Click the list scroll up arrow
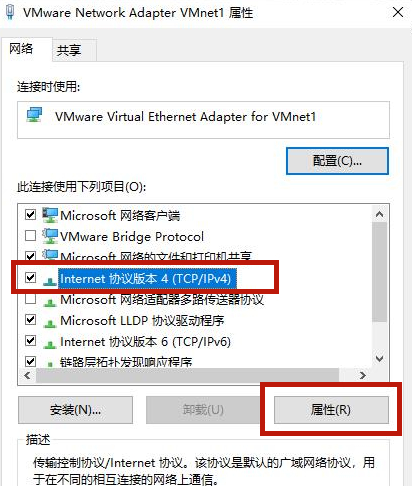412x486 pixels. point(379,214)
